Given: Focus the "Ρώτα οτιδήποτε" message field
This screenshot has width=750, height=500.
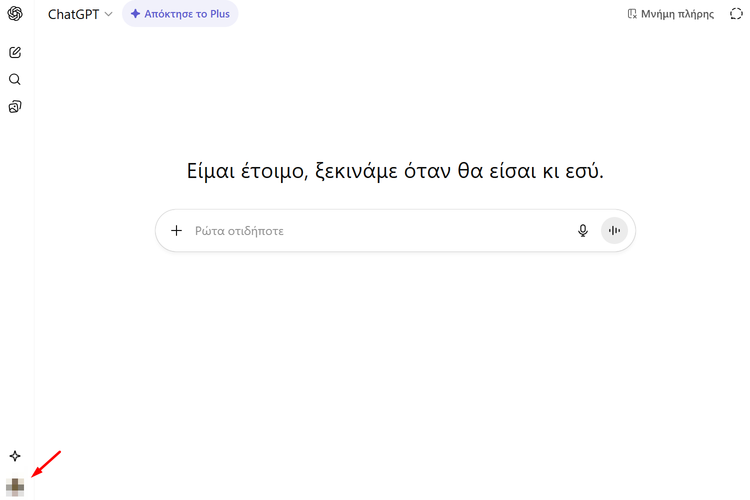Looking at the screenshot, I should coord(370,231).
